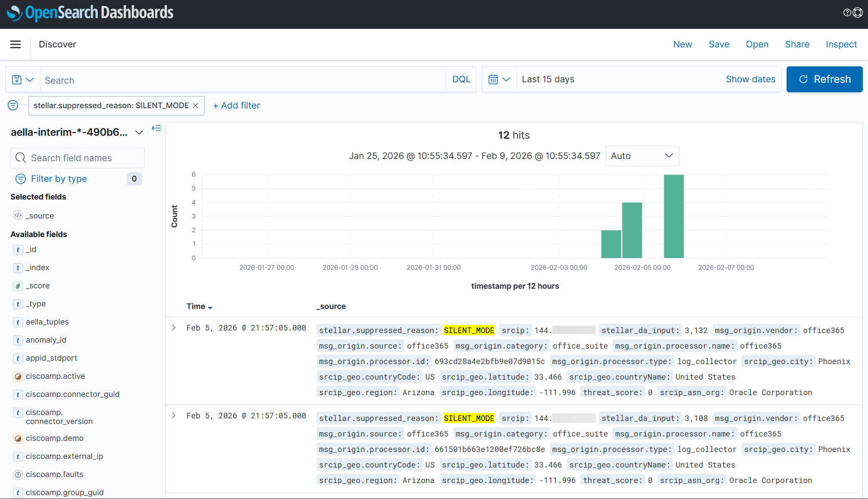This screenshot has width=868, height=499.
Task: Click the Show dates link
Action: click(x=750, y=79)
